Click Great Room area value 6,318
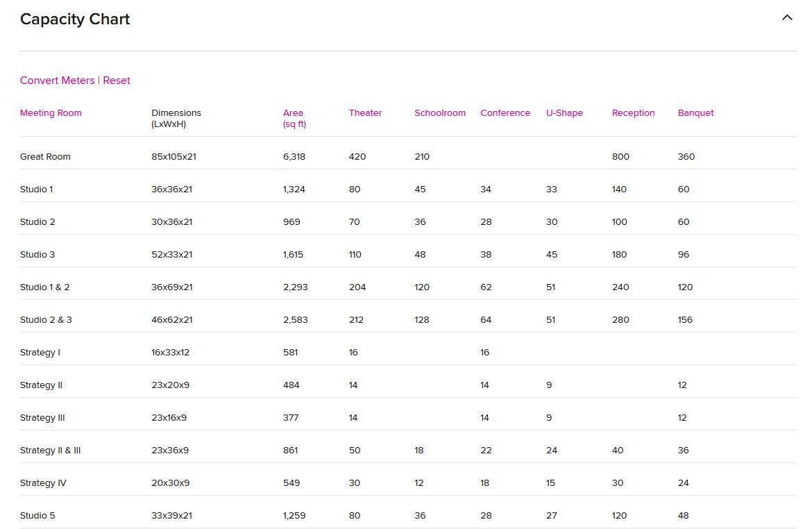This screenshot has width=812, height=529. coord(294,156)
